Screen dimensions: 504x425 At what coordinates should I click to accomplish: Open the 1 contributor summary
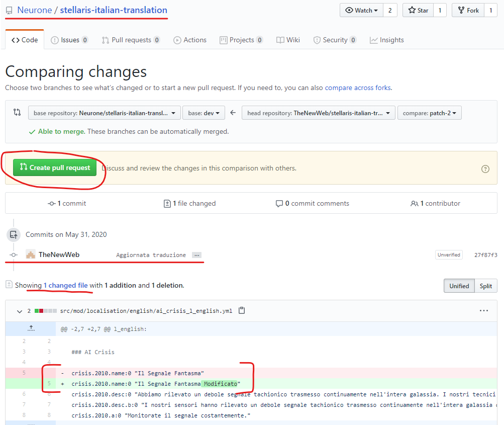coord(435,203)
